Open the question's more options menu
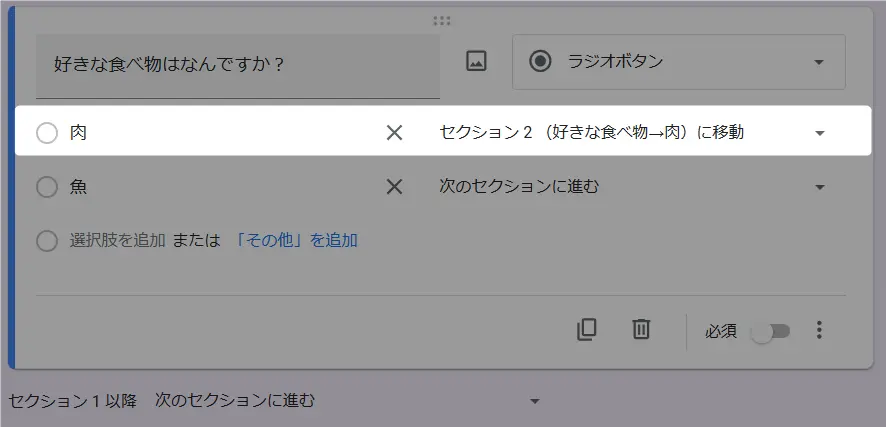The height and width of the screenshot is (427, 886). (819, 330)
